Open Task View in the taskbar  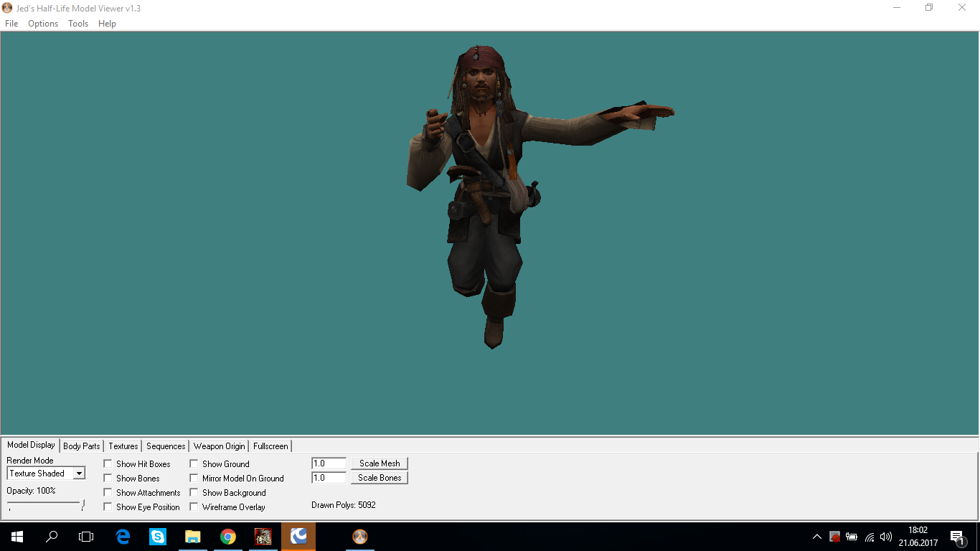coord(86,536)
